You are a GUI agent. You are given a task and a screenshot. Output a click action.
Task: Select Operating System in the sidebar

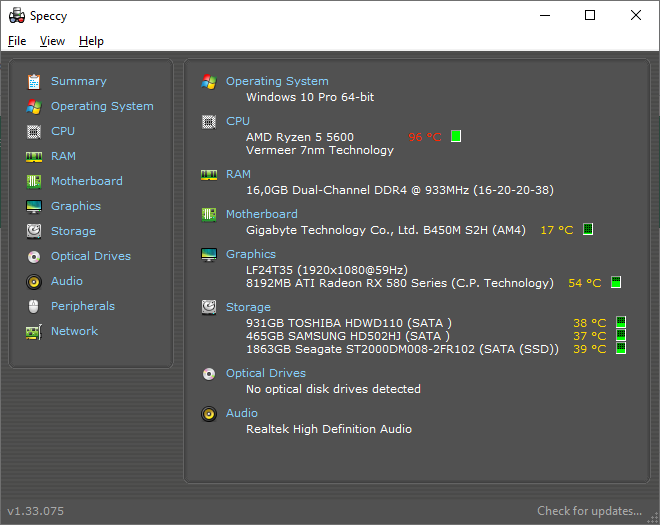[x=102, y=107]
